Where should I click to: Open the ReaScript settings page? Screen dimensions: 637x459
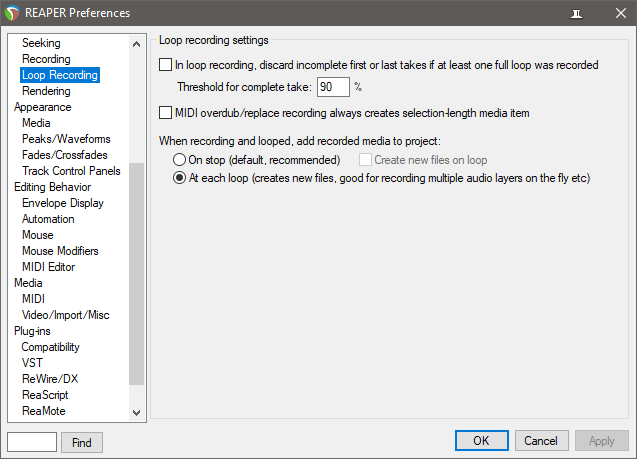45,395
